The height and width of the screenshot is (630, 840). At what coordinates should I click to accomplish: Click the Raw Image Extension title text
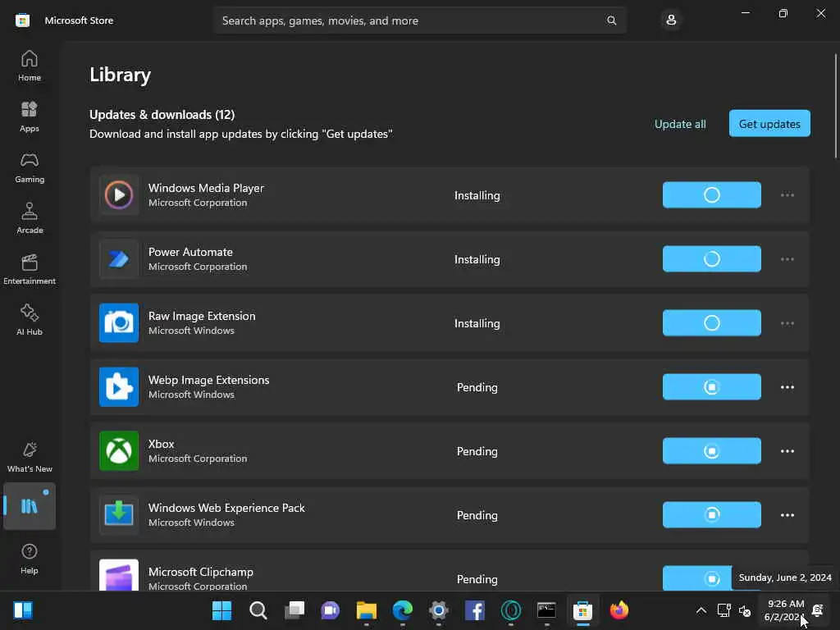(x=202, y=316)
